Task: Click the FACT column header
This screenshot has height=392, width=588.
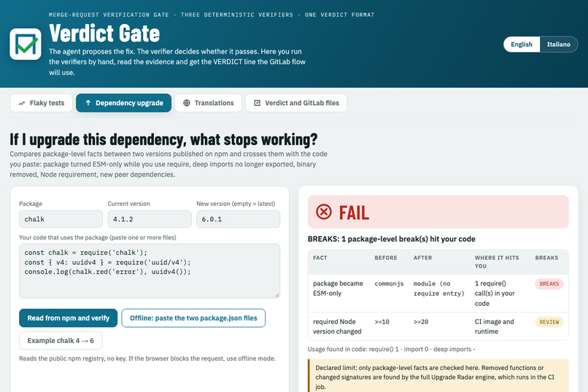Action: click(x=320, y=258)
